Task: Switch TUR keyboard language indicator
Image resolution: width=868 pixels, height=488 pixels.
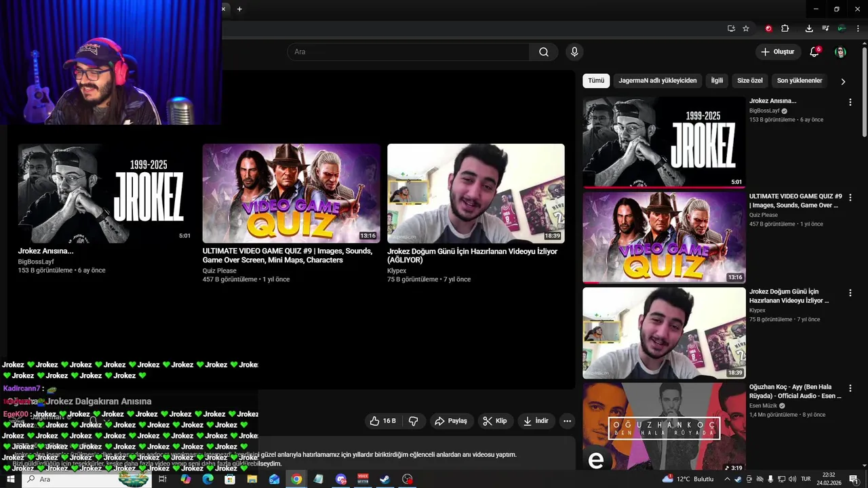Action: (806, 479)
